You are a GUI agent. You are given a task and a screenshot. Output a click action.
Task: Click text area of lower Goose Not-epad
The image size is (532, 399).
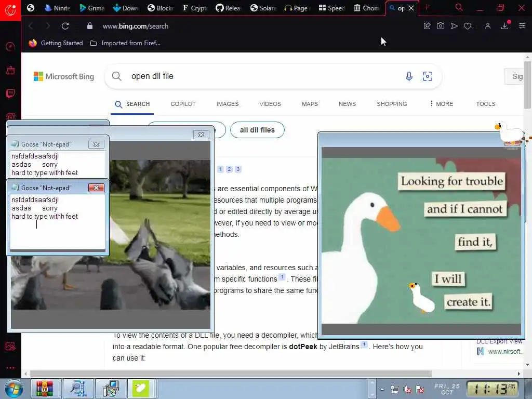coord(57,221)
